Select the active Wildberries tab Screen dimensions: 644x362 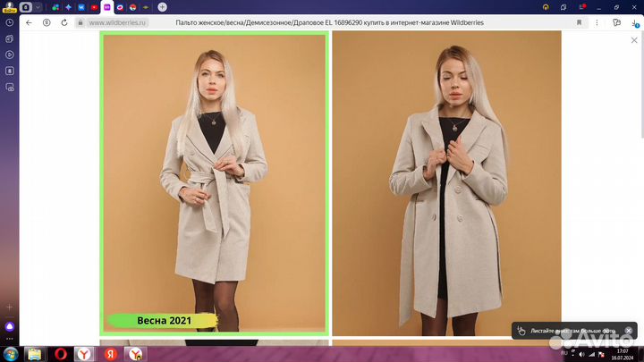[x=107, y=7]
